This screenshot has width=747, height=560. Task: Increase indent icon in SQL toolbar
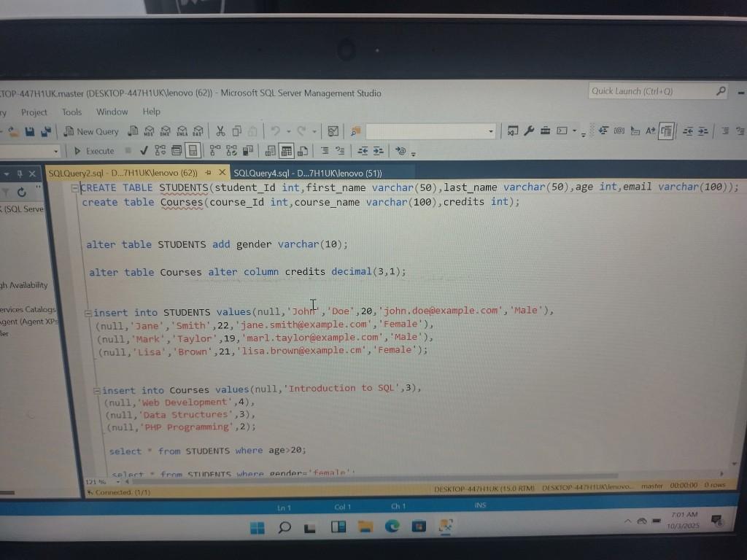(x=379, y=151)
